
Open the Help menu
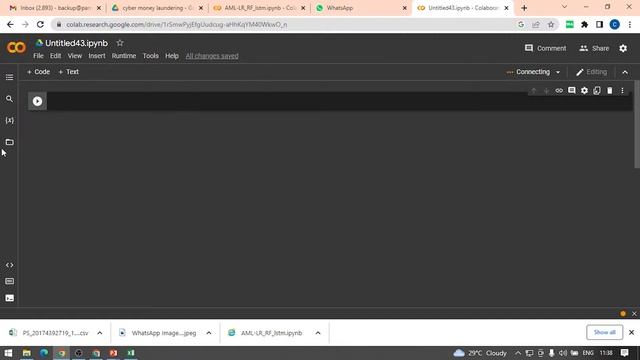click(x=172, y=56)
